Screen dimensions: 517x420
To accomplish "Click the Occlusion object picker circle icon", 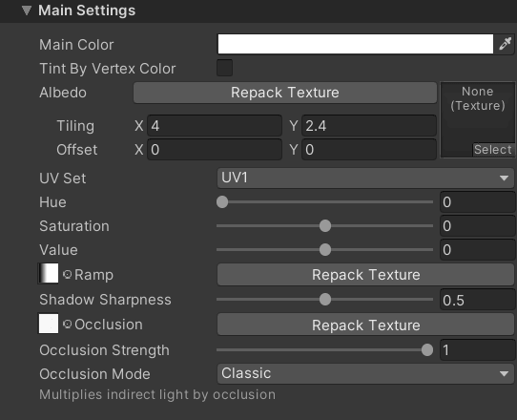I will 67,325.
